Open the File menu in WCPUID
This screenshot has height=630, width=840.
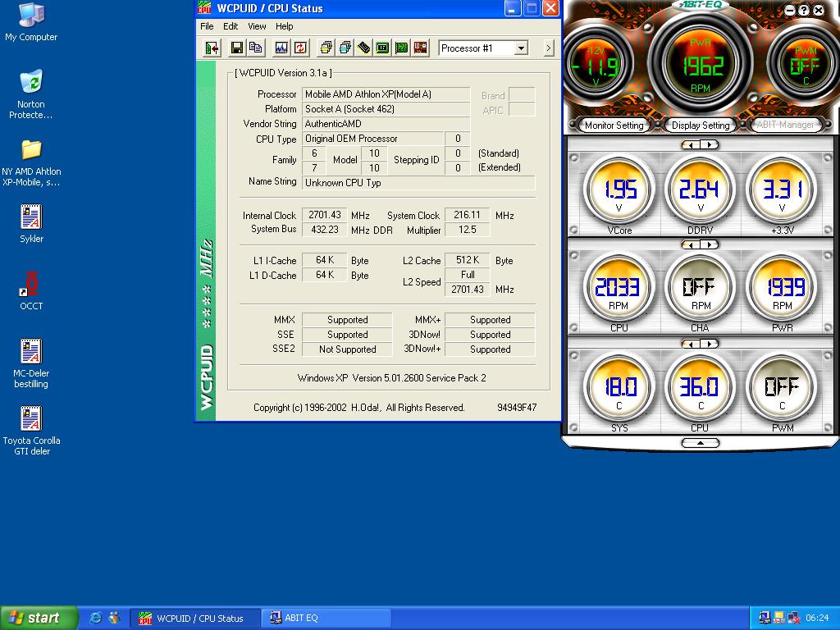click(x=207, y=26)
